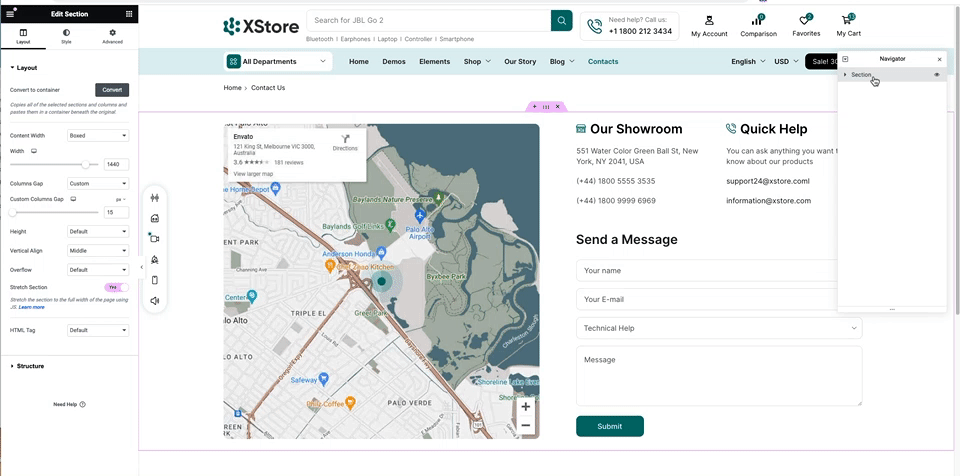Open Vertical Align dropdown
Screen dimensions: 960x476
pos(98,251)
